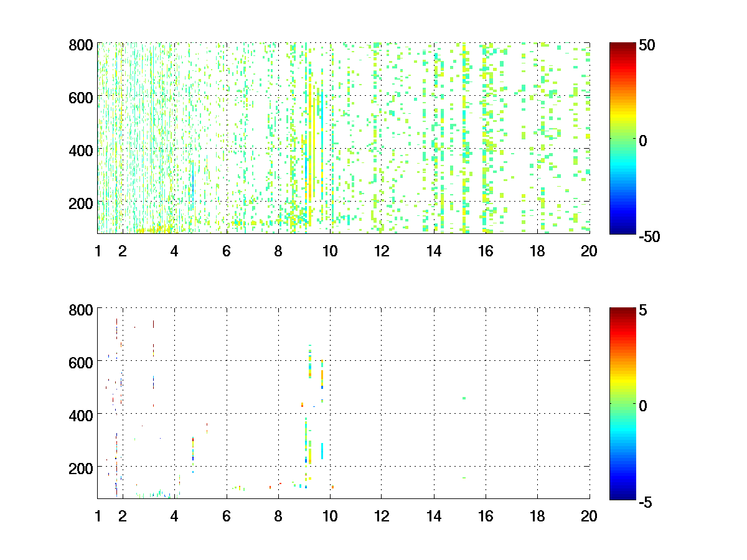Click the '0' label on top colorbar
The width and height of the screenshot is (747, 560).
(x=643, y=141)
